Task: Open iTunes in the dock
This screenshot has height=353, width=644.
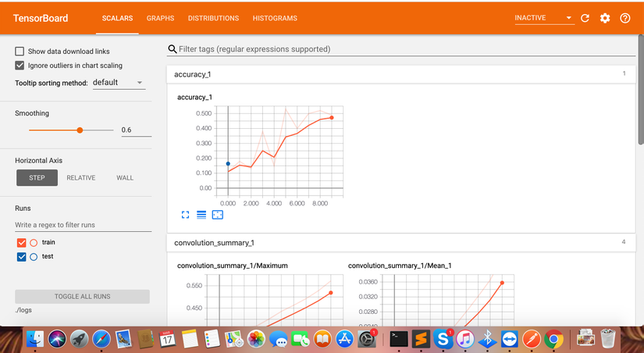Action: click(x=465, y=340)
